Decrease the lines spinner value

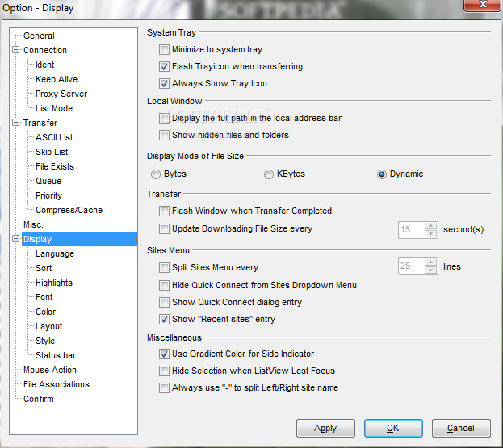coord(430,270)
